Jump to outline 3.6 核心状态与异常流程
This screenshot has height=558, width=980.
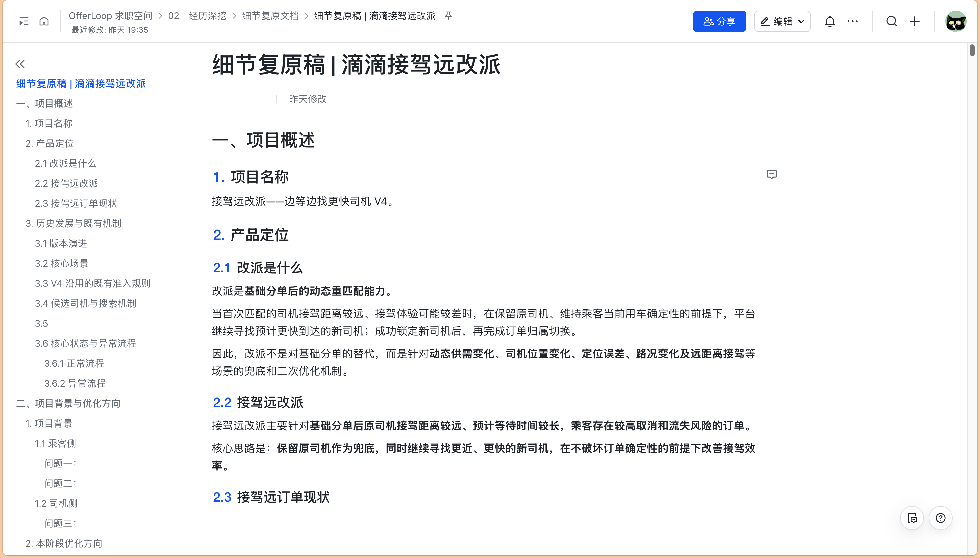[x=85, y=343]
